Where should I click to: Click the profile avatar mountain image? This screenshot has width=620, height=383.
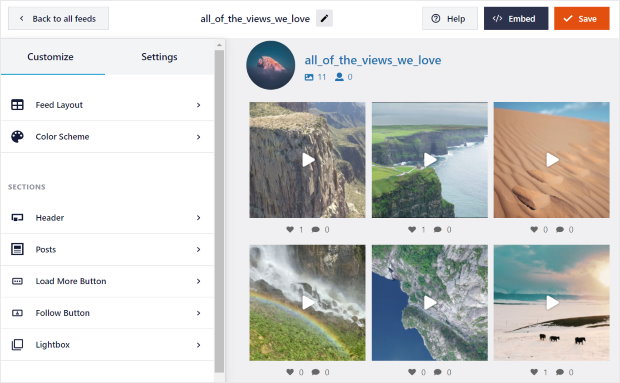pos(270,65)
